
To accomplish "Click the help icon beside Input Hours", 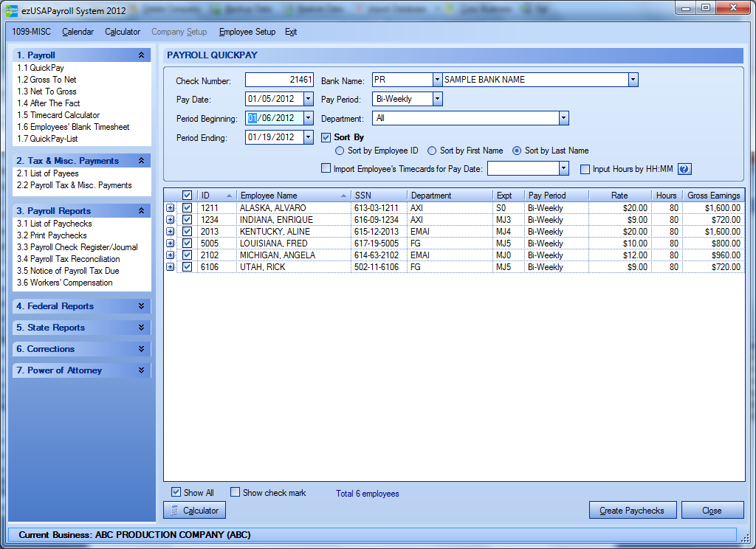I will coord(684,169).
